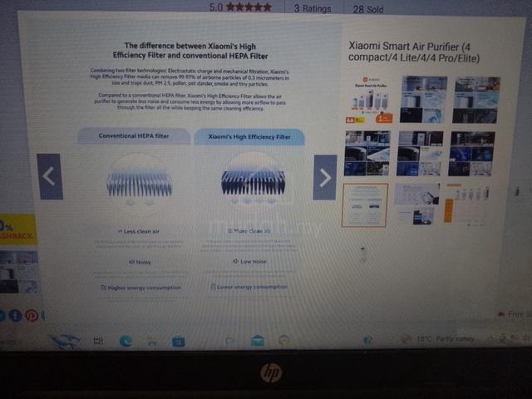Screen dimensions: 532x399
Task: Open the bottom-right thumbnail with the orange bar
Action: tap(467, 204)
